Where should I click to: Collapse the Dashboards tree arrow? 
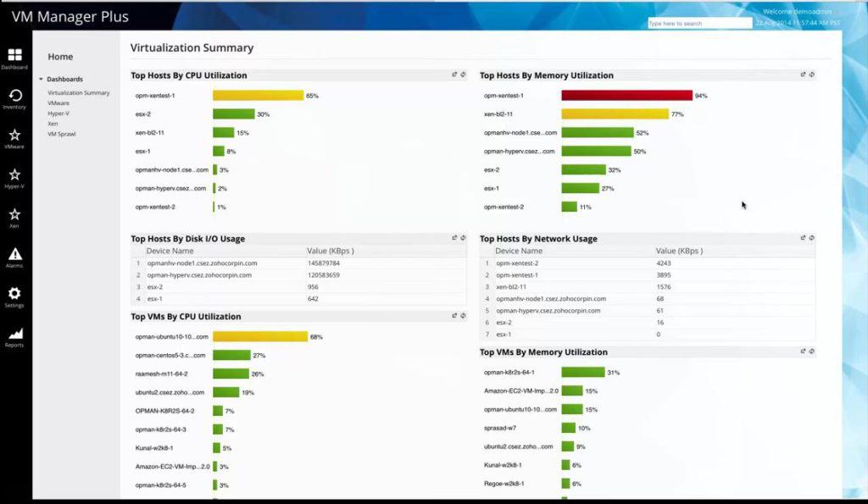coord(41,79)
